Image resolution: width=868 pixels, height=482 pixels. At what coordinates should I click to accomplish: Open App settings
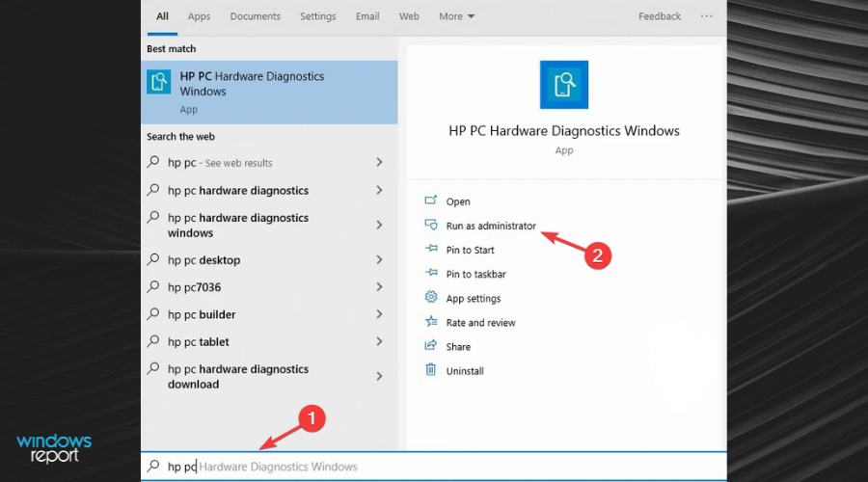pyautogui.click(x=474, y=298)
